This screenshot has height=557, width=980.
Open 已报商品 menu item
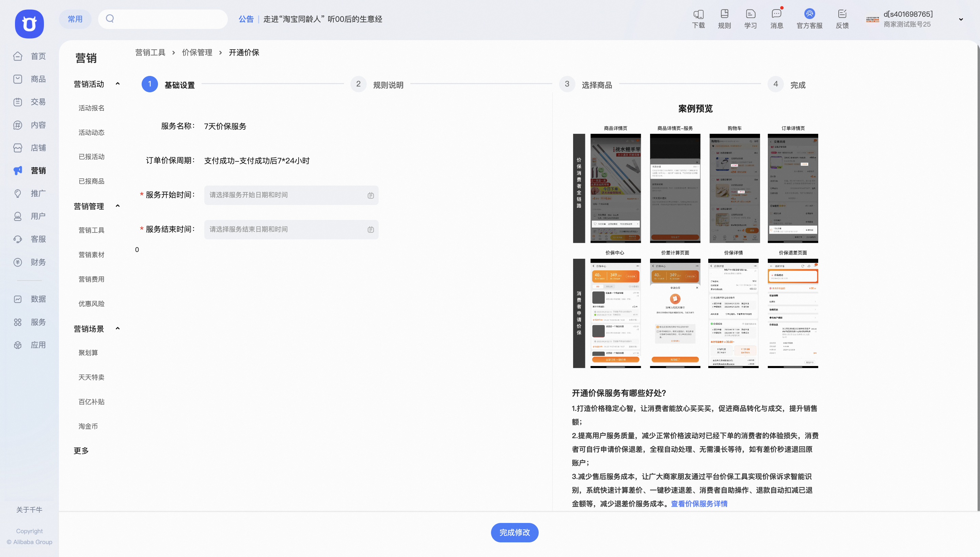point(91,181)
